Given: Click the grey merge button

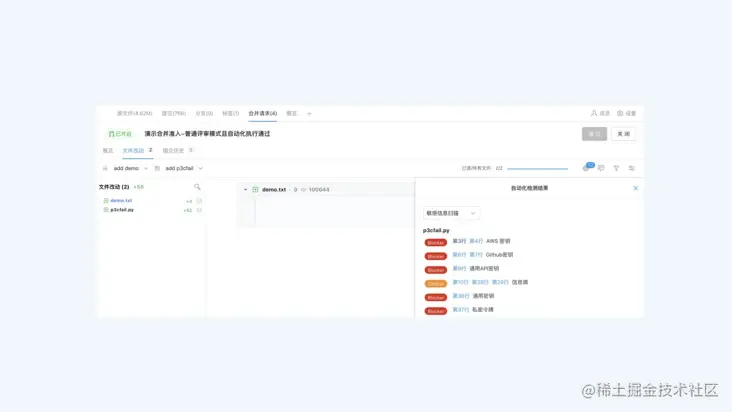Looking at the screenshot, I should [x=594, y=134].
